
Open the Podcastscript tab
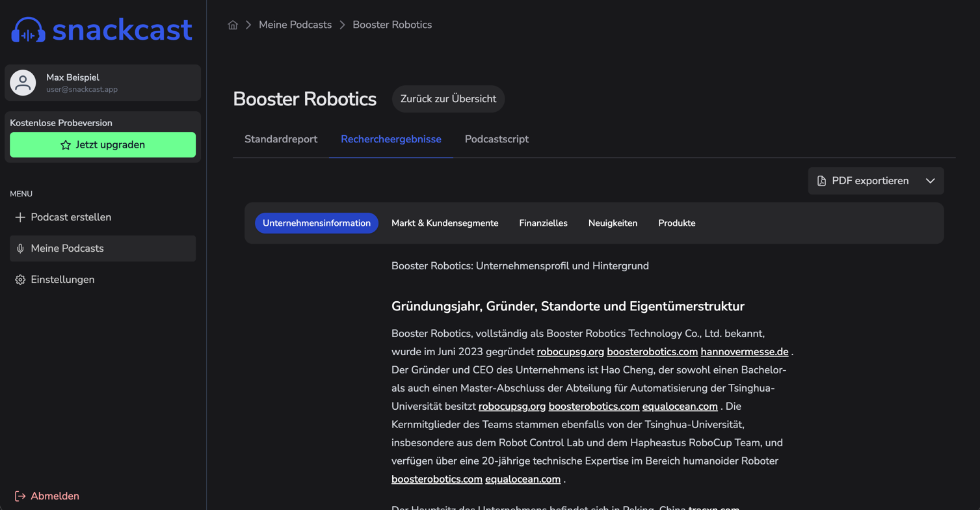[x=496, y=139]
